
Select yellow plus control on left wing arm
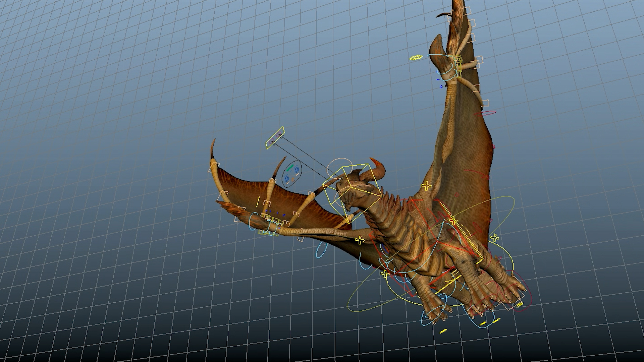[360, 240]
